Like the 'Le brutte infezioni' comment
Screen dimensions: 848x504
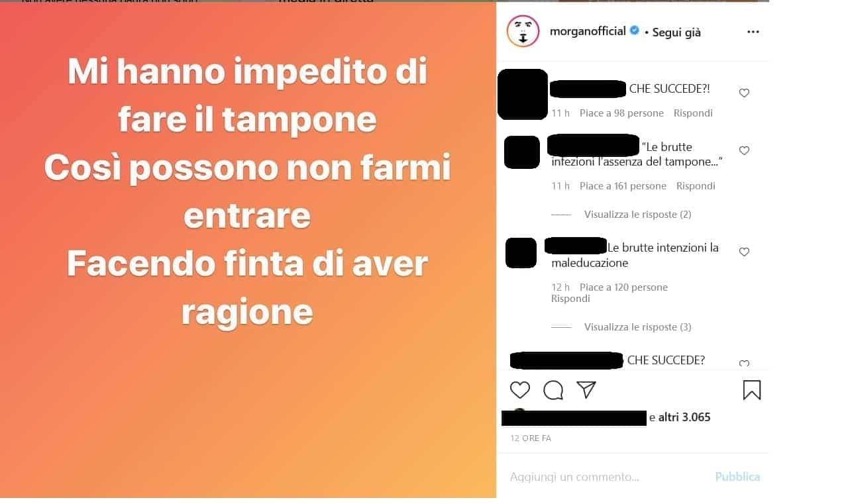coord(744,151)
